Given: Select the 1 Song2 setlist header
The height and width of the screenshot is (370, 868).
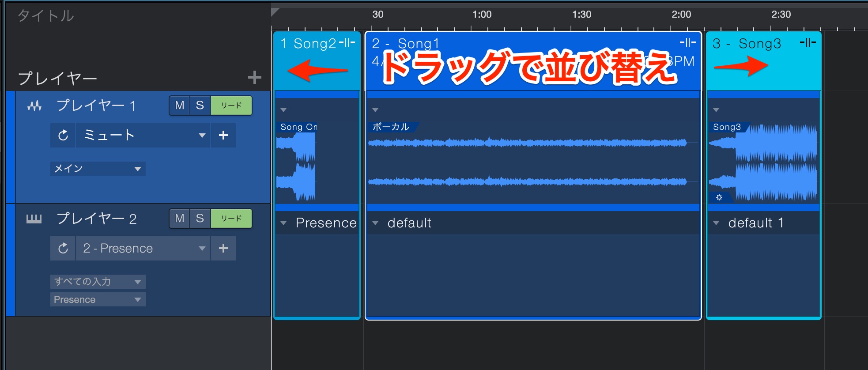Looking at the screenshot, I should coord(317,61).
